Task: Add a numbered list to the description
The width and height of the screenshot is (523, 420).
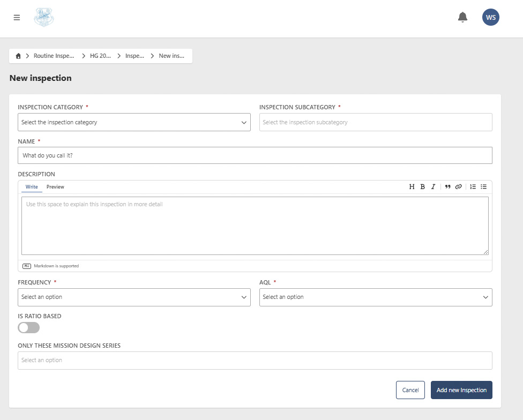Action: click(x=473, y=186)
